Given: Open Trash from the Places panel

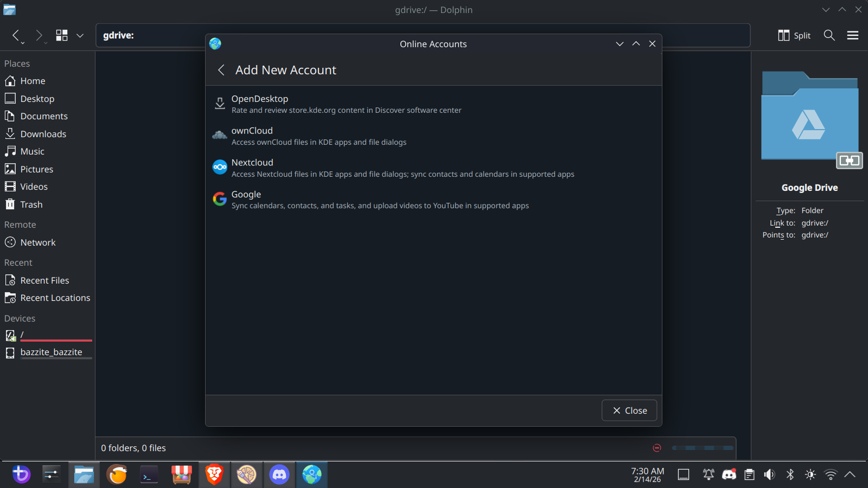Looking at the screenshot, I should coord(47,204).
